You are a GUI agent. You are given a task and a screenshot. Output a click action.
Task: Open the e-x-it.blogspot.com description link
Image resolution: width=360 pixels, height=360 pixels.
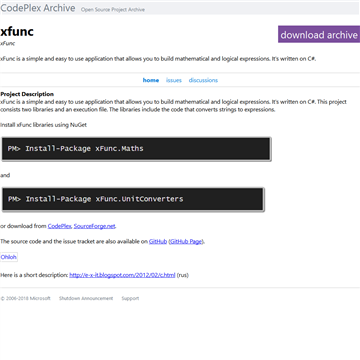click(x=122, y=275)
